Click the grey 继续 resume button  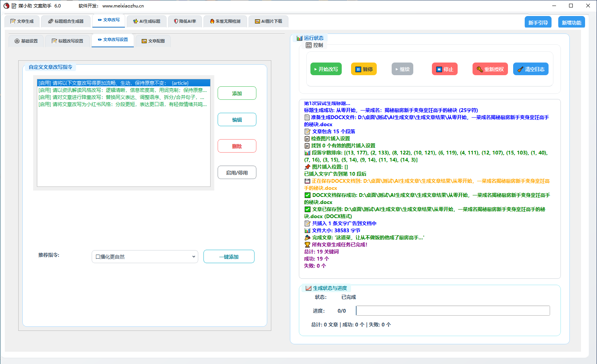tap(402, 69)
